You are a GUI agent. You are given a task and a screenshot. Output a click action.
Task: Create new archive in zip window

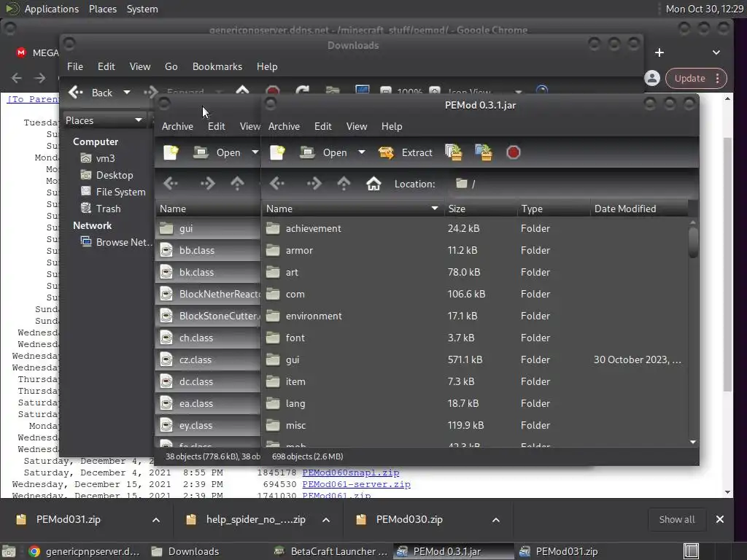[x=171, y=152]
